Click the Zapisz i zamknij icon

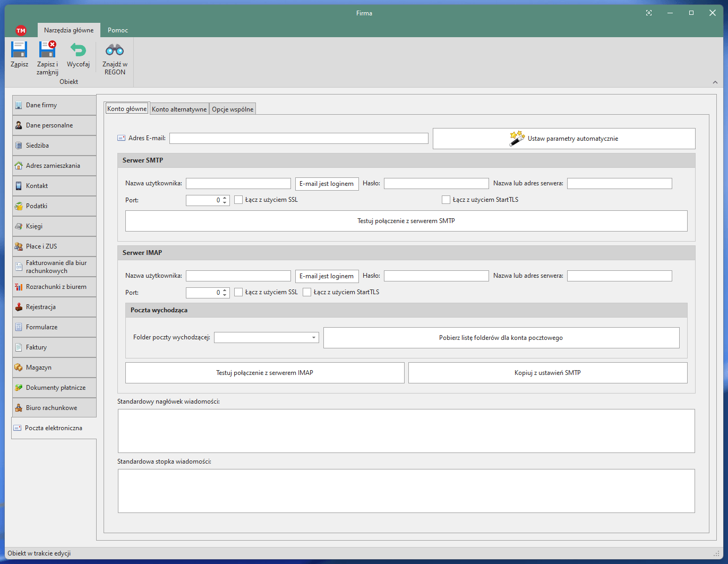[47, 50]
